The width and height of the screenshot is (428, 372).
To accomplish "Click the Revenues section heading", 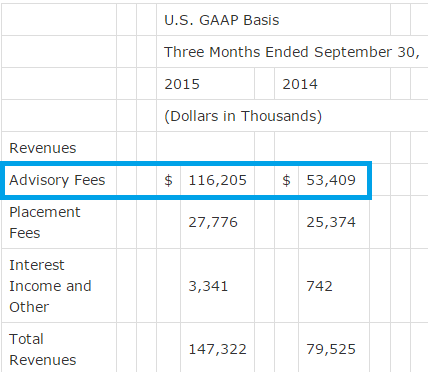I will point(43,148).
